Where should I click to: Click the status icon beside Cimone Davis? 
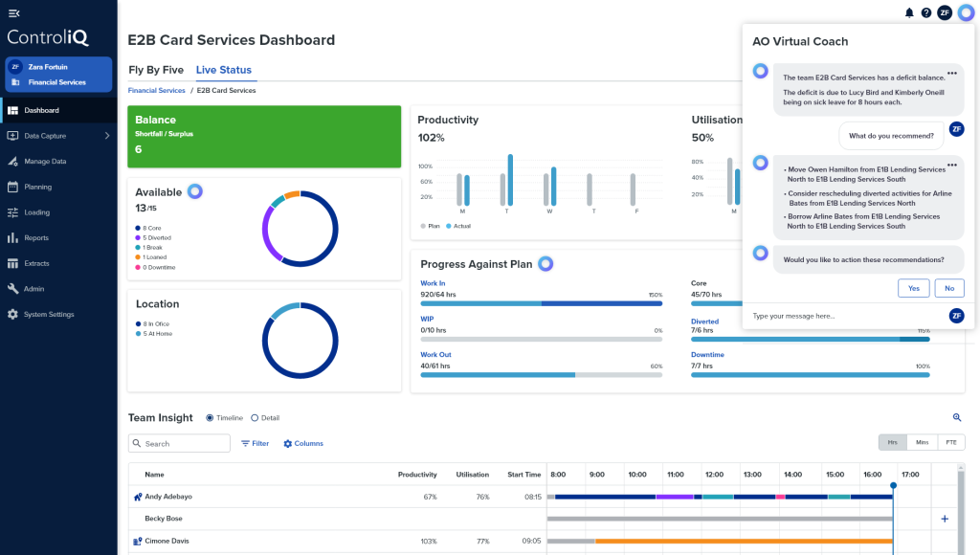click(138, 542)
